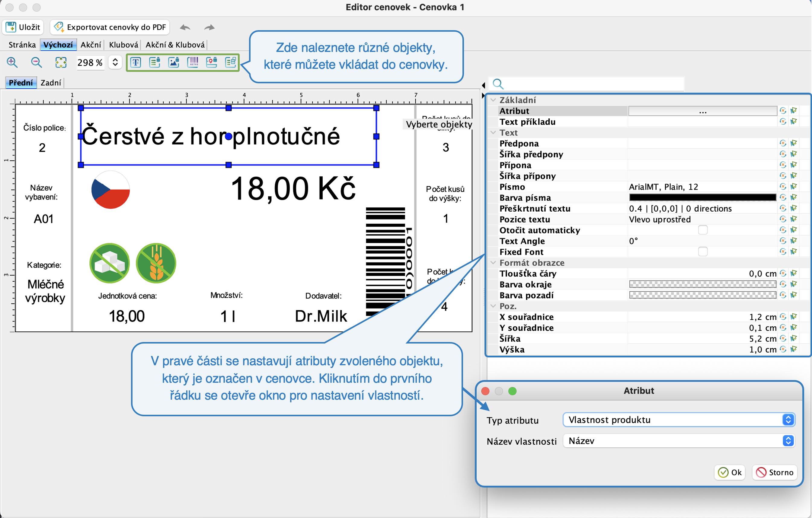
Task: Click the zoom percentage stepper arrows
Action: pos(115,62)
